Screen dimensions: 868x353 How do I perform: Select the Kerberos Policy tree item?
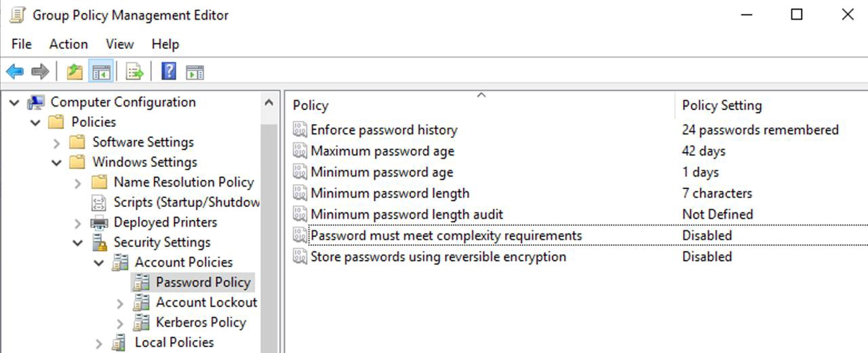pos(201,322)
